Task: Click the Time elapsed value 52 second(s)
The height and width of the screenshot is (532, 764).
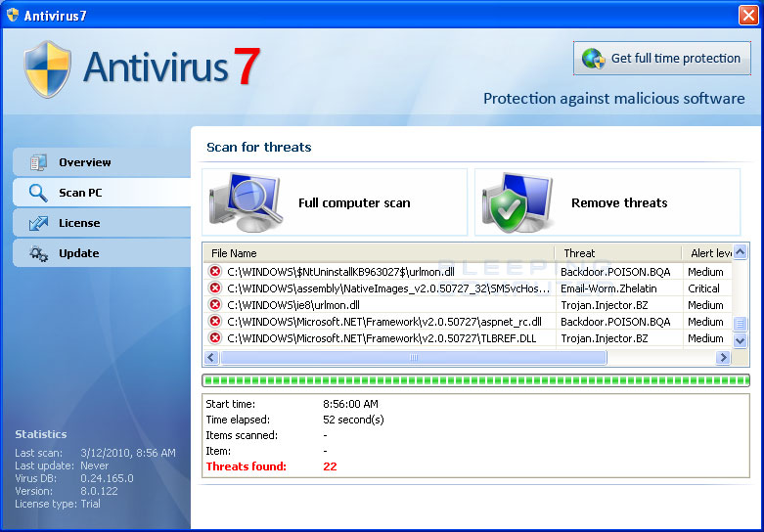Action: (353, 420)
